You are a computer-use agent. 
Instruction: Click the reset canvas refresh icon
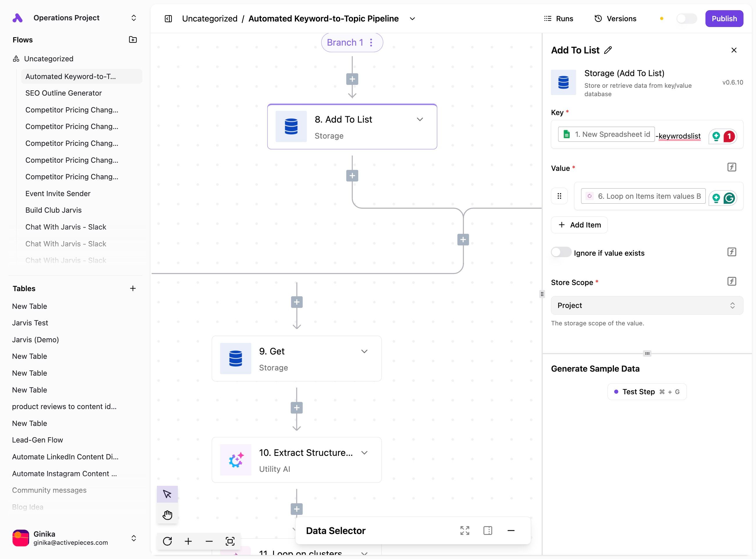coord(167,541)
